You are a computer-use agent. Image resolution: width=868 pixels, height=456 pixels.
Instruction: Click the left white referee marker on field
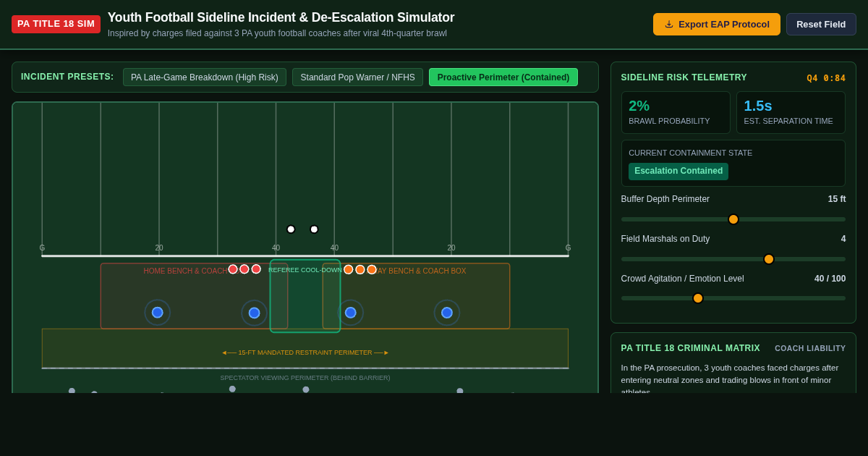click(x=291, y=229)
